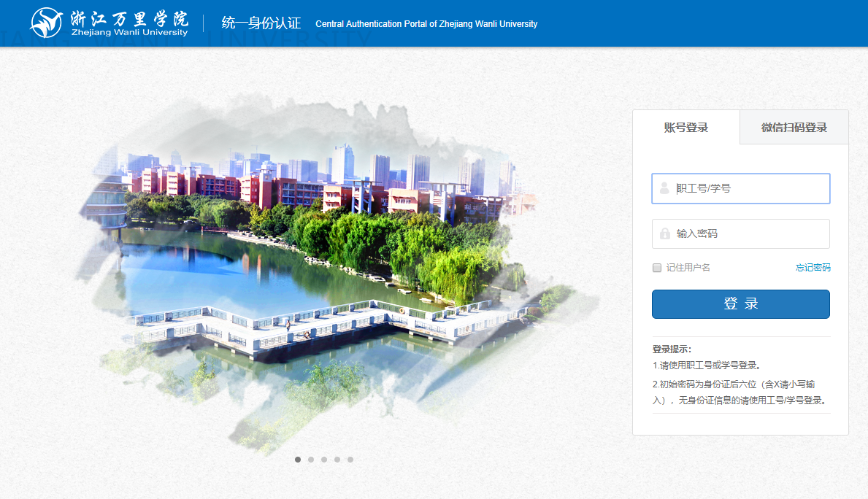The image size is (868, 499).
Task: Click the Zhejiang Wanli University bird logo
Action: pyautogui.click(x=46, y=23)
